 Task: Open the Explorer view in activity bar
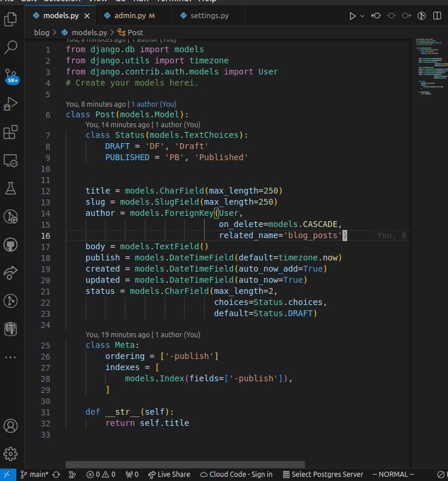pos(11,19)
